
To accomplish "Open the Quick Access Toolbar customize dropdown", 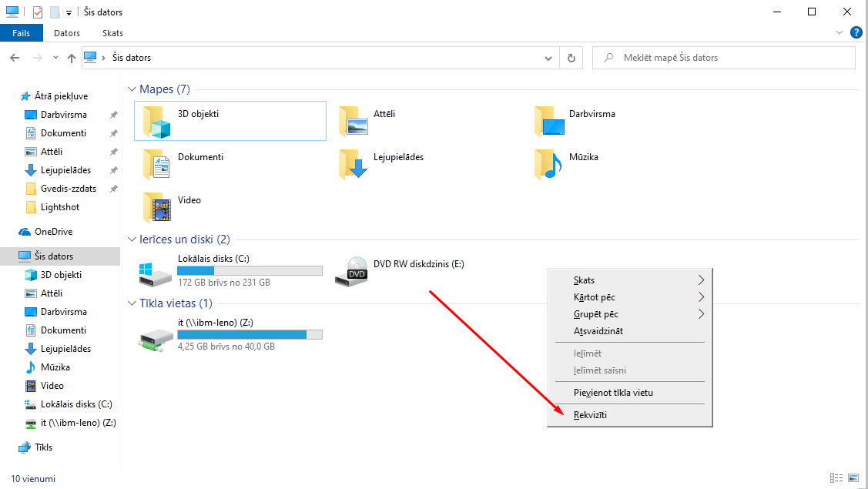I will tap(69, 12).
